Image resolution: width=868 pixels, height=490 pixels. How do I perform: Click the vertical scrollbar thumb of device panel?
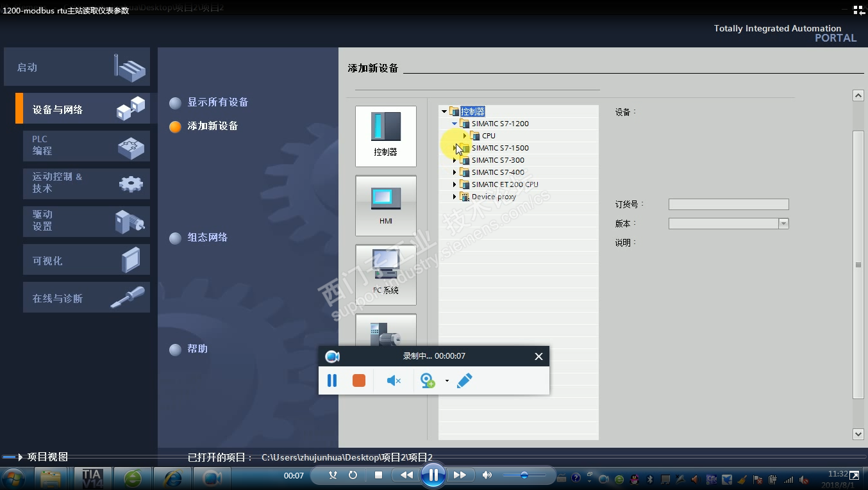point(858,265)
